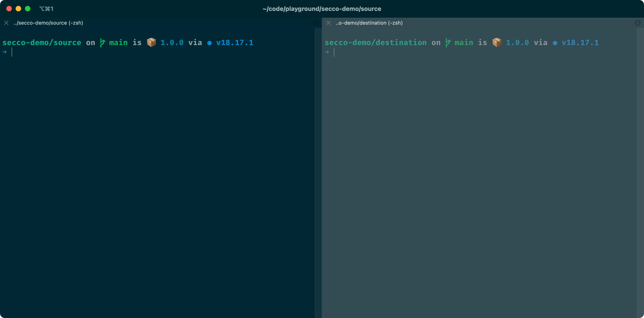Click the destination pane title bar label
Image resolution: width=644 pixels, height=318 pixels.
coord(369,23)
